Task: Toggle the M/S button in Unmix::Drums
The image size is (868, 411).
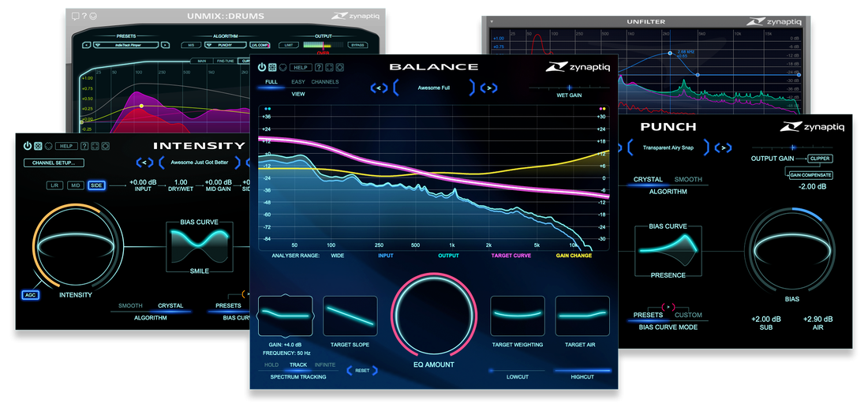Action: coord(191,45)
